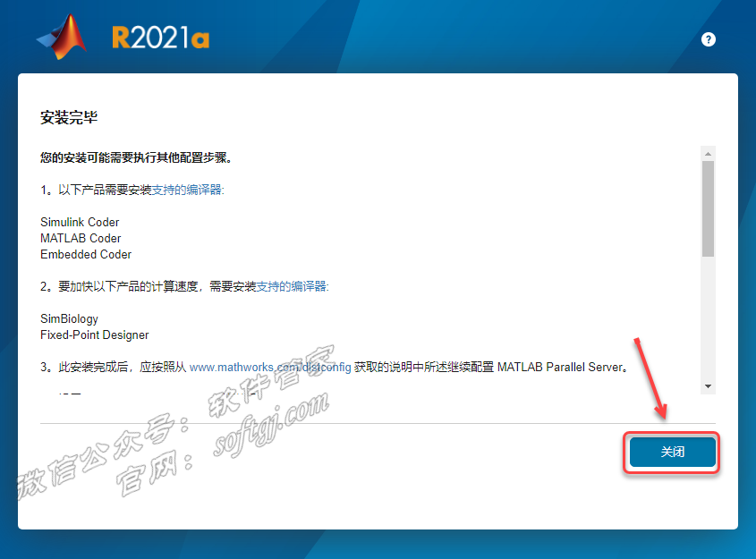Open the www.mathworks.com/distconfig link
Screen dimensions: 756x559
[x=270, y=368]
